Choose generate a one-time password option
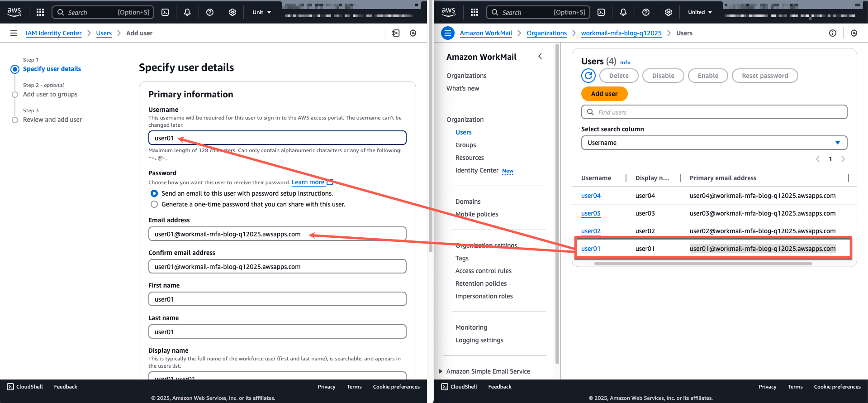 coord(154,204)
